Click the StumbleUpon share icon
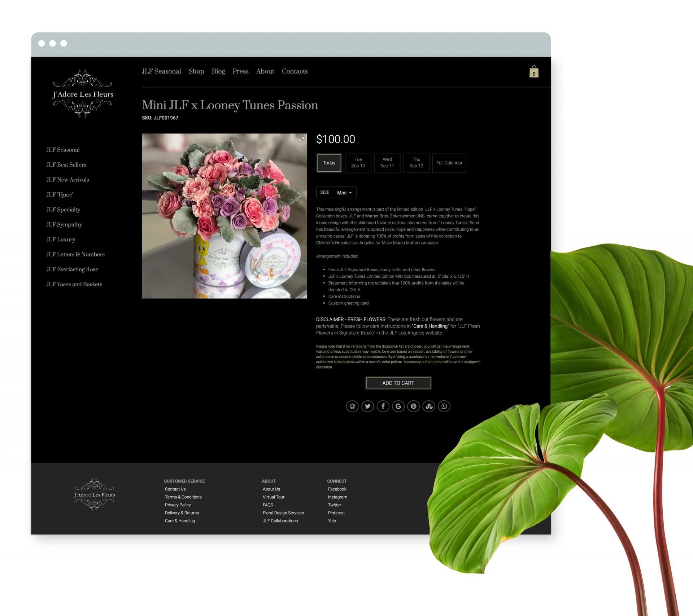The image size is (693, 616). 428,406
